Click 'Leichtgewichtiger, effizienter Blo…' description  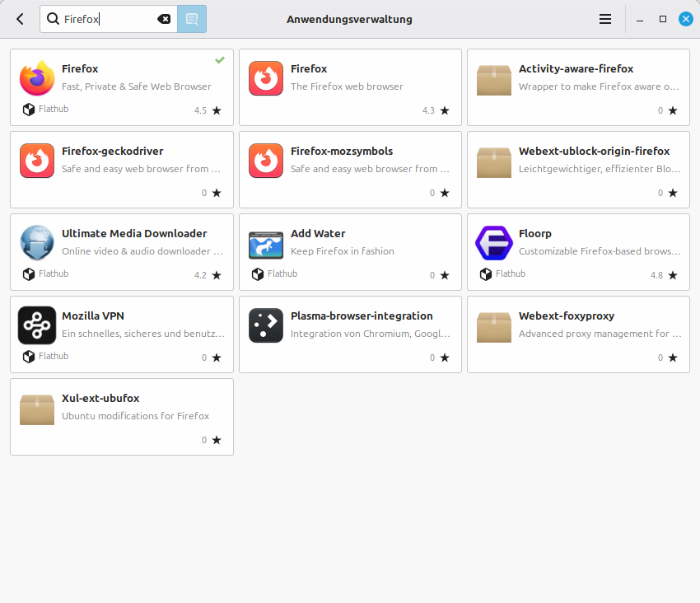[600, 169]
